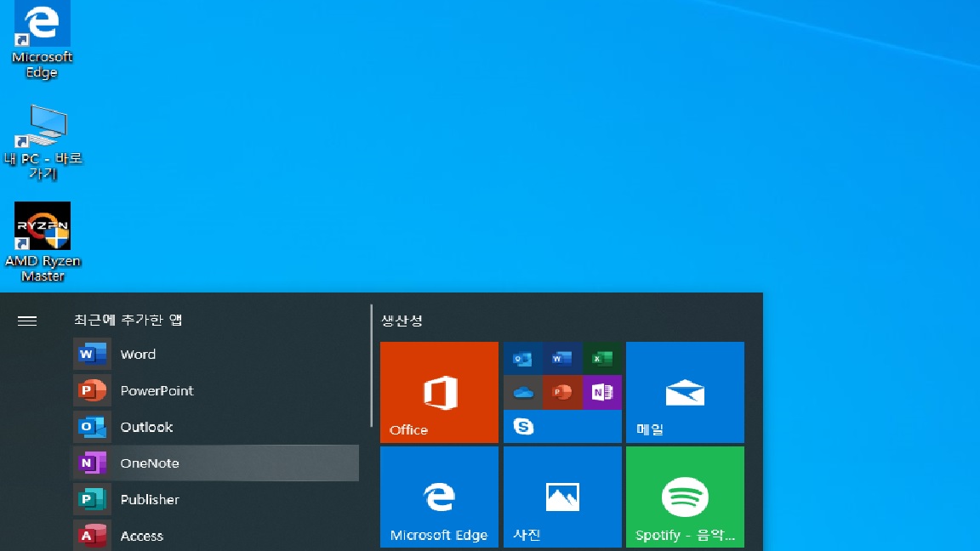
Task: Click the small Outlook tile in Office group
Action: (x=522, y=358)
